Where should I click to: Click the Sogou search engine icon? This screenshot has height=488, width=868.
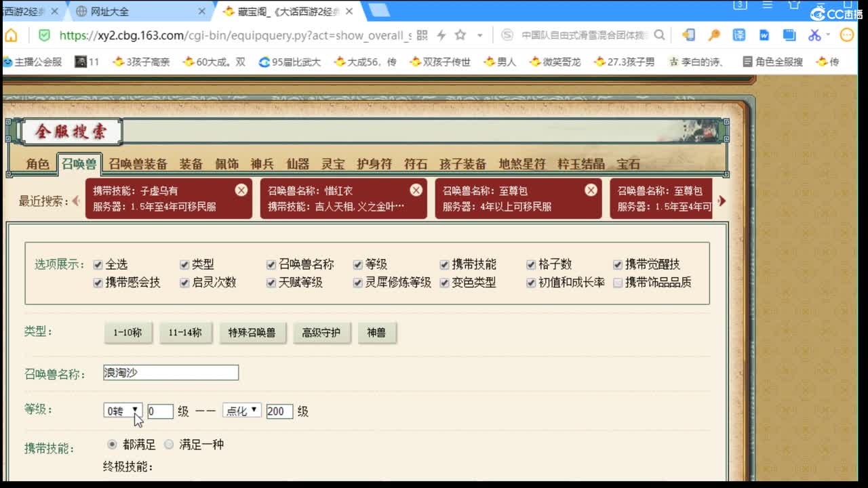(507, 35)
